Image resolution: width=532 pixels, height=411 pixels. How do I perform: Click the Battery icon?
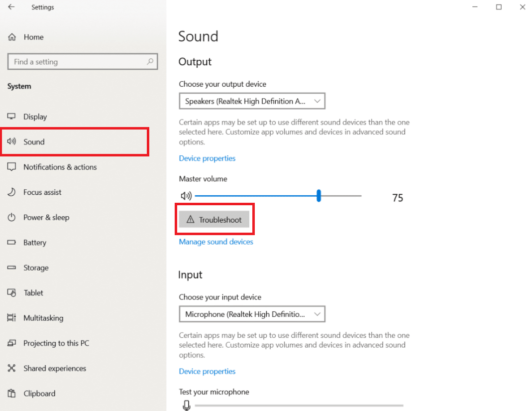(11, 242)
